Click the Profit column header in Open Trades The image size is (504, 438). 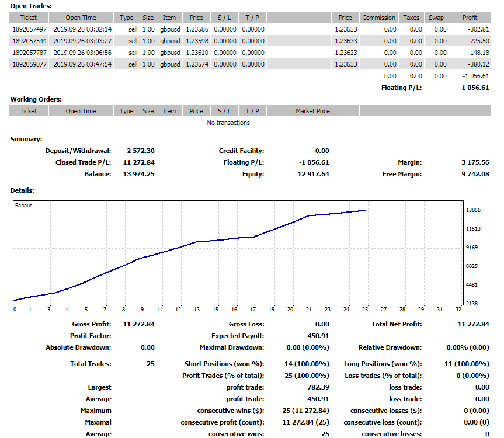tap(470, 18)
